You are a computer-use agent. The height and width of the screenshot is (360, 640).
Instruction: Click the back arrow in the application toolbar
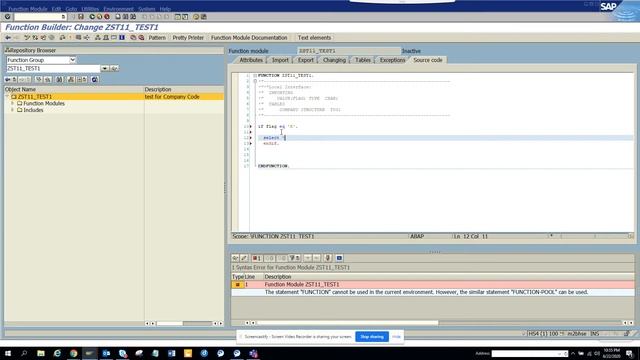[8, 38]
